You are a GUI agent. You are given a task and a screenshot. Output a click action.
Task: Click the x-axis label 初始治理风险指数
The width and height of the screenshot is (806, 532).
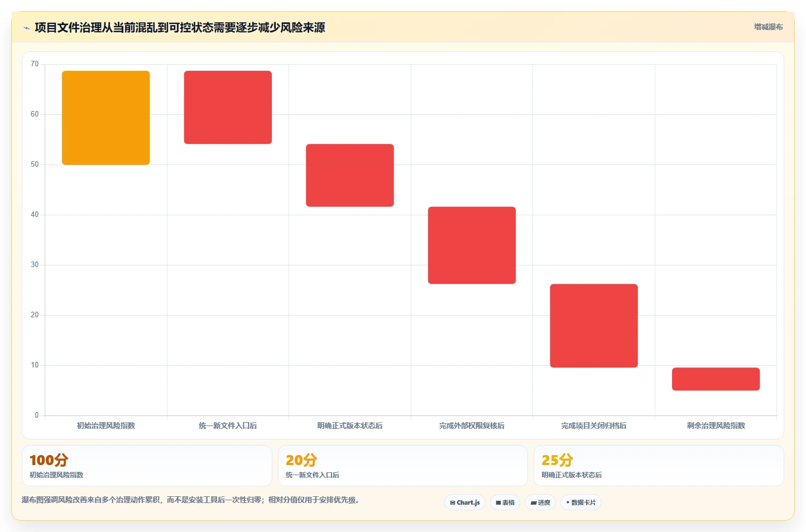point(106,425)
